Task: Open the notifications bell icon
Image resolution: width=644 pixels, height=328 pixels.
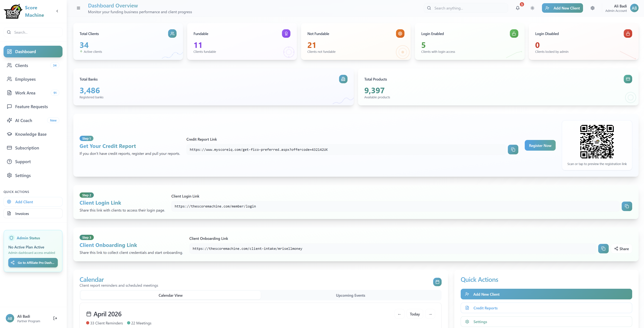Action: [517, 8]
